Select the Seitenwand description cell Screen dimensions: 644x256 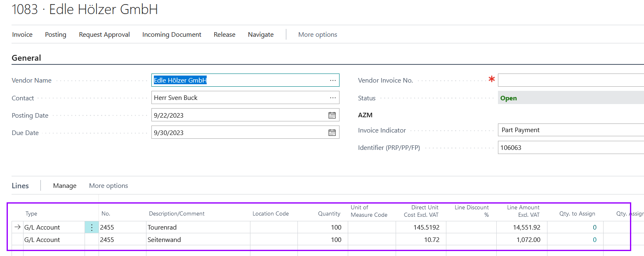(198, 240)
